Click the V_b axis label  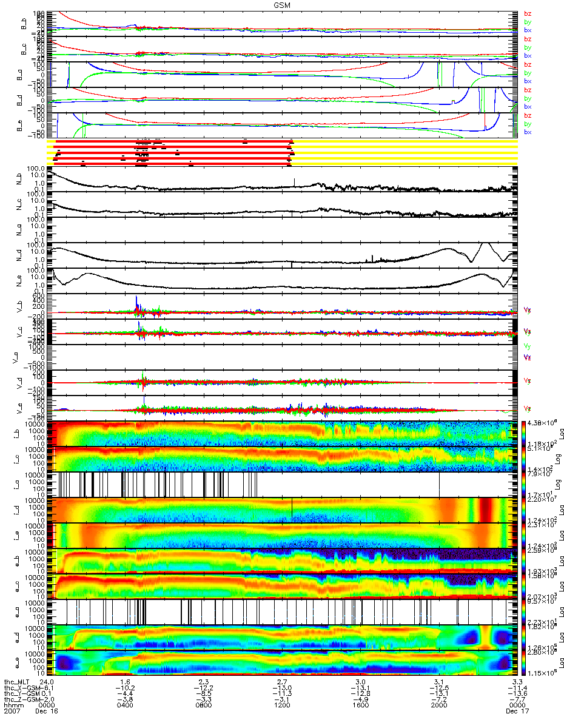coord(21,308)
